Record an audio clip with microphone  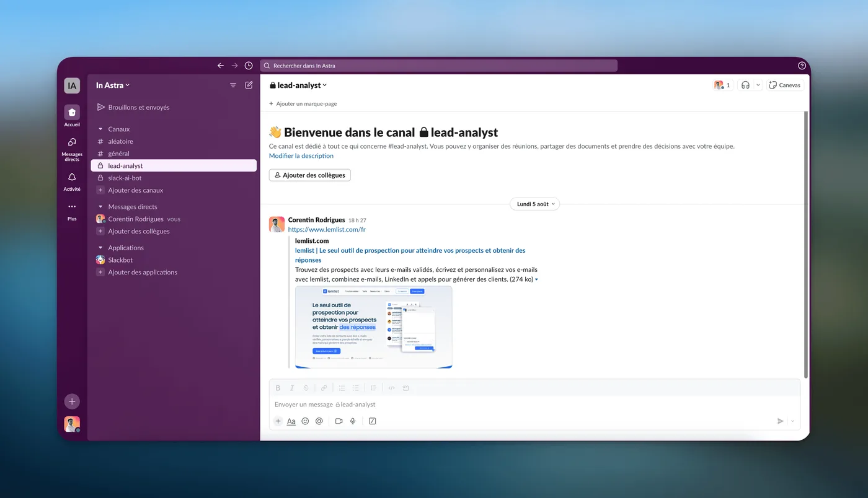[x=353, y=421]
